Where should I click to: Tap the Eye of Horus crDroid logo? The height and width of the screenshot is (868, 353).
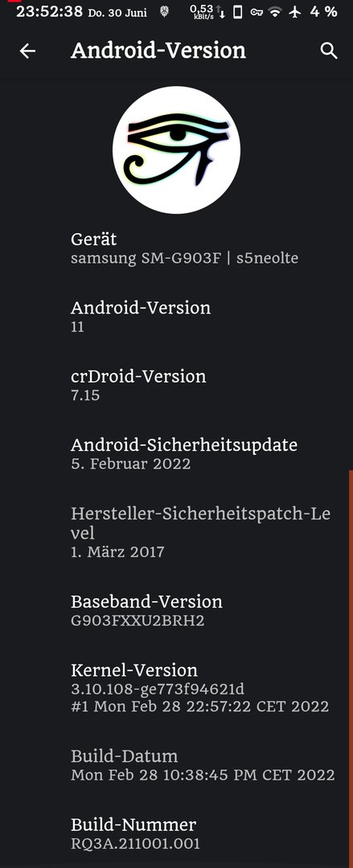(176, 149)
